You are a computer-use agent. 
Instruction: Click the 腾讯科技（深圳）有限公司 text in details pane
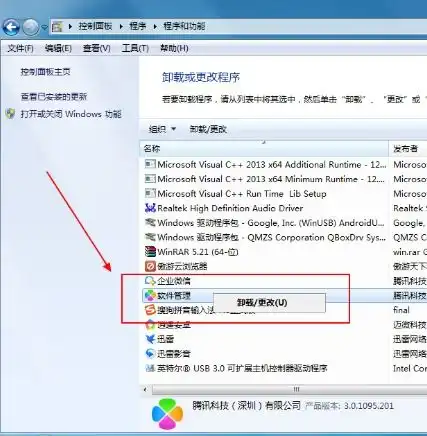tap(246, 406)
